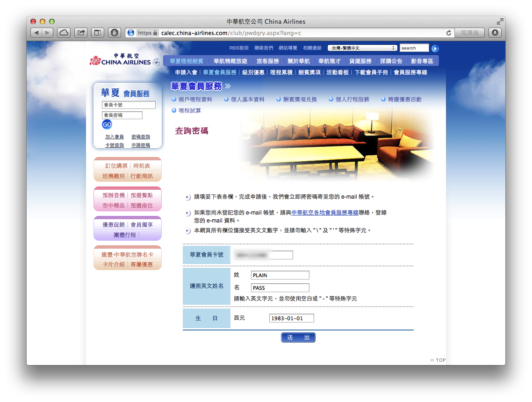
Task: Enter full screen with the corner arrows icon
Action: (x=500, y=22)
